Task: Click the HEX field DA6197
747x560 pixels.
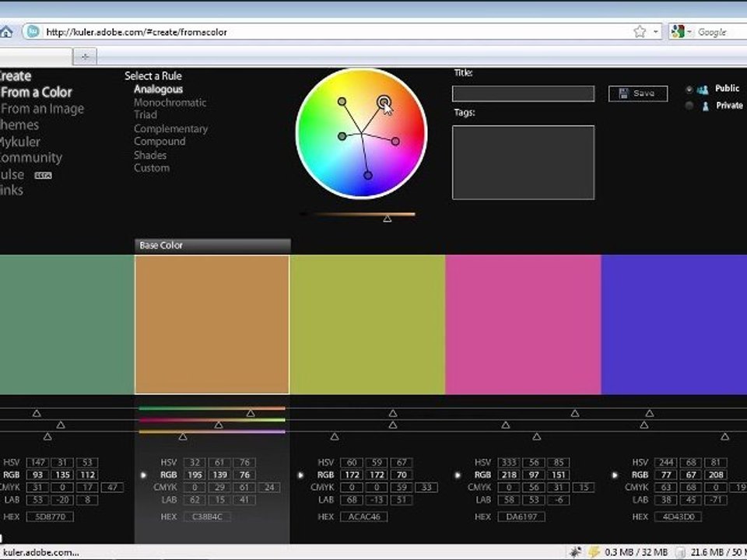Action: tap(521, 516)
